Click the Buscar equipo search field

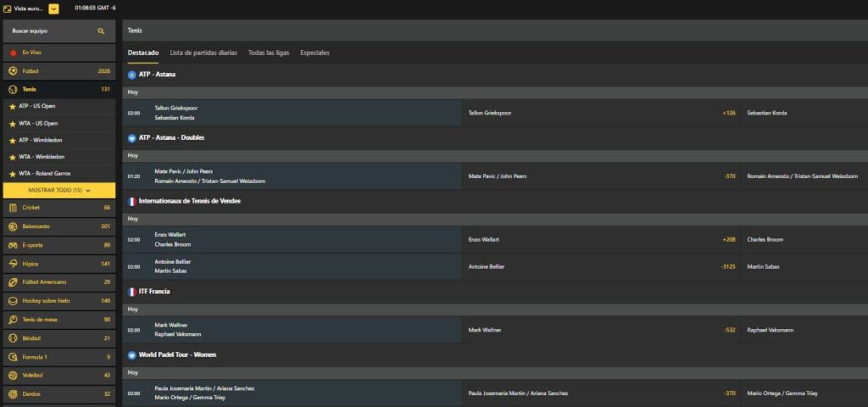click(x=51, y=31)
